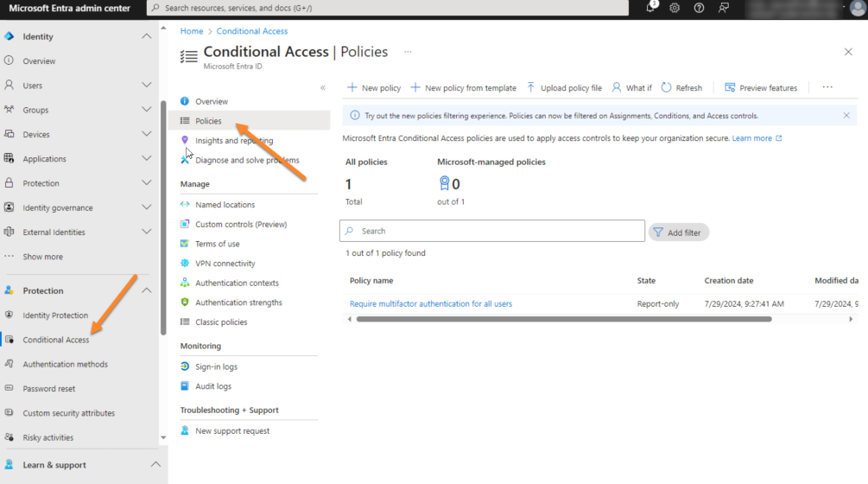Click the Identity diamond icon

click(9, 36)
